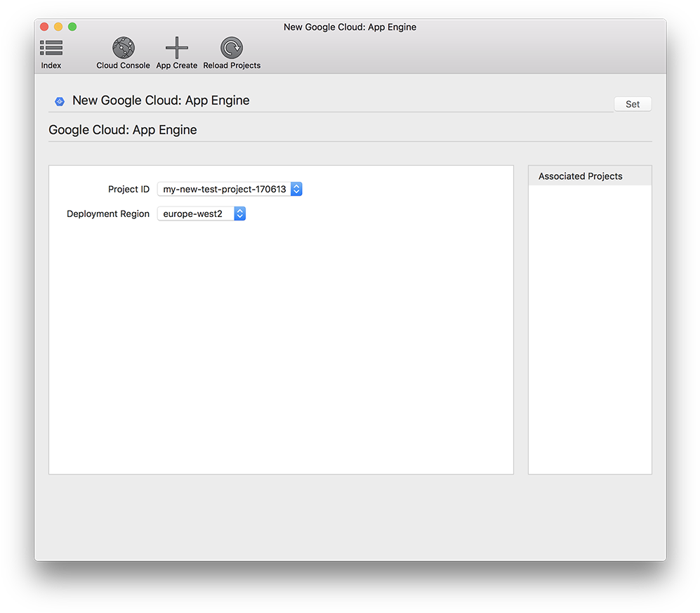Image resolution: width=700 pixels, height=613 pixels.
Task: Click the Index list icon above its label
Action: click(x=51, y=47)
